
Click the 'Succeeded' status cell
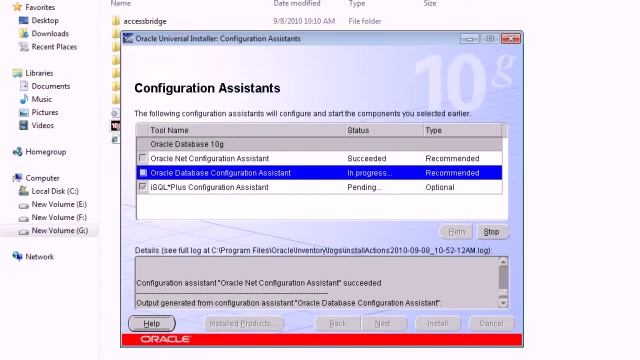[367, 158]
